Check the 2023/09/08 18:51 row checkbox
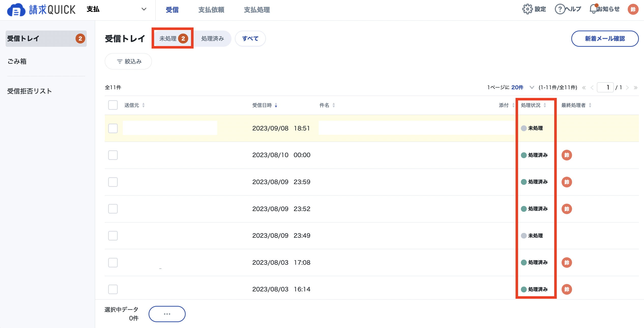Image resolution: width=644 pixels, height=328 pixels. click(x=113, y=128)
